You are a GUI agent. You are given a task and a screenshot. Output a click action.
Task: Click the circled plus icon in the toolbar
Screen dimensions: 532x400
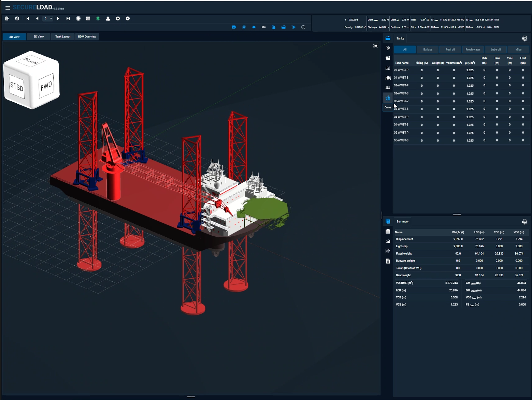pos(118,19)
